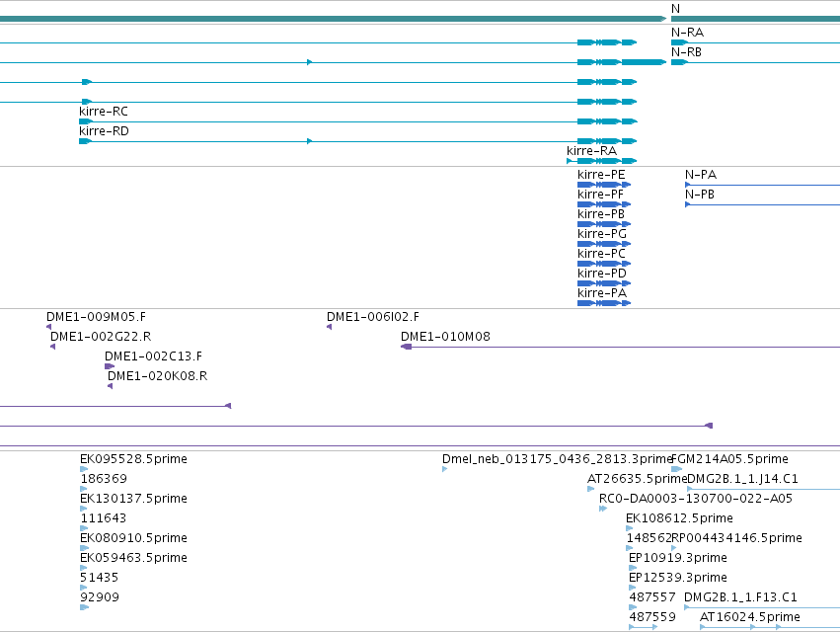Click the N-RA transcript start exon

coord(679,42)
